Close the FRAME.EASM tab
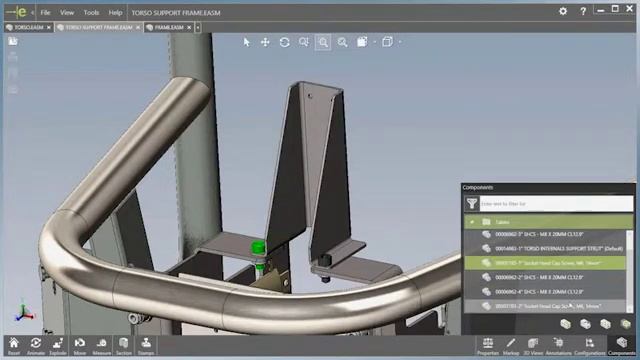The image size is (640, 360). coord(189,27)
